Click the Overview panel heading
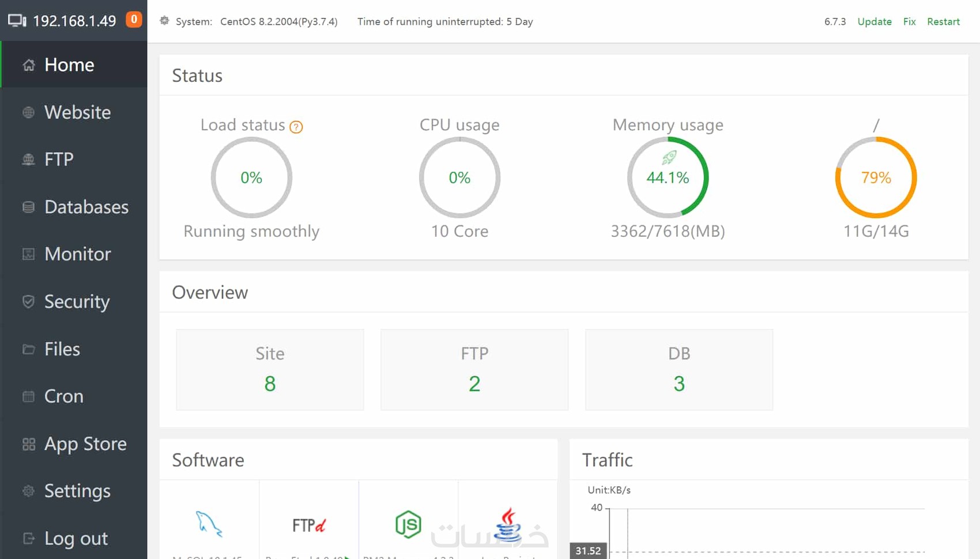Viewport: 980px width, 559px height. click(210, 292)
